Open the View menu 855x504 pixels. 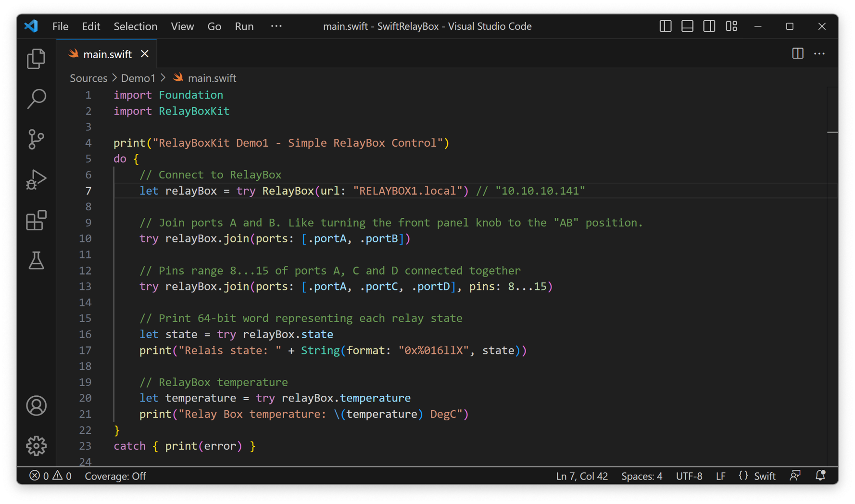pyautogui.click(x=182, y=26)
